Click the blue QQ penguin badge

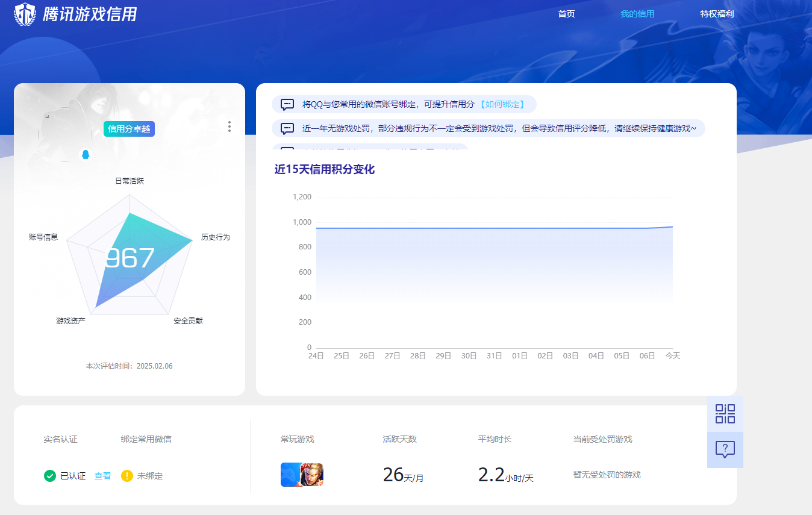pos(86,154)
